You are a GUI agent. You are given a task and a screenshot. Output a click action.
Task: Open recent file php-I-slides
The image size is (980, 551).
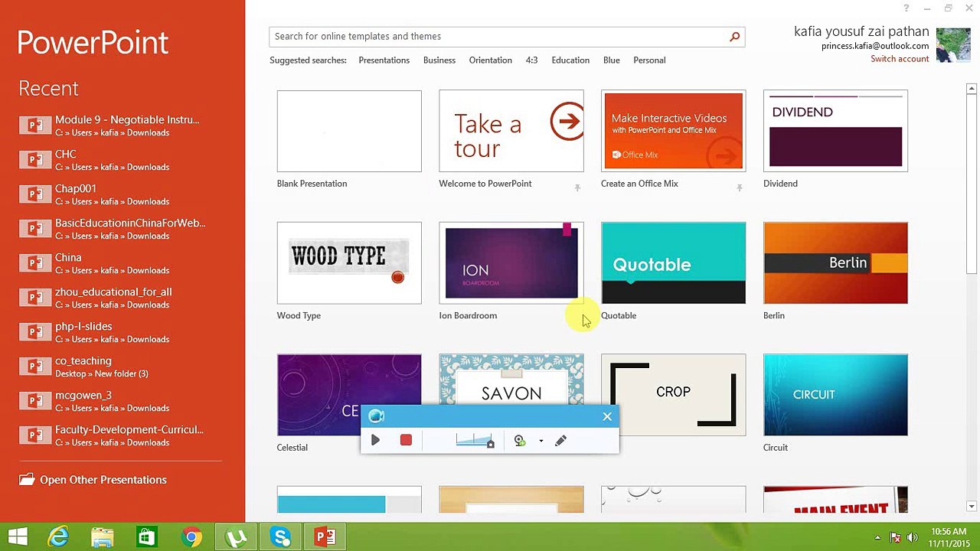click(122, 332)
